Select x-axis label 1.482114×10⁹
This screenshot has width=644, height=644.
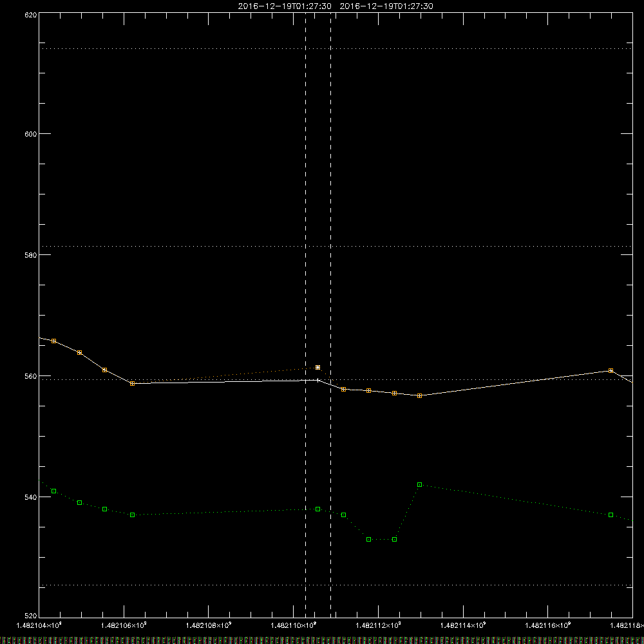[463, 625]
